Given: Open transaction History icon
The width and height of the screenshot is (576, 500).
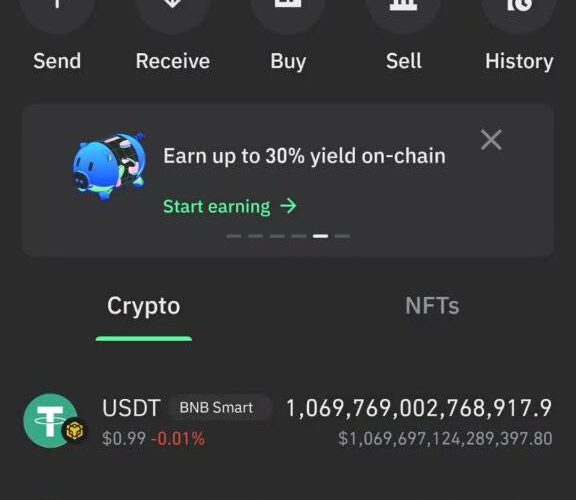Looking at the screenshot, I should point(519,13).
